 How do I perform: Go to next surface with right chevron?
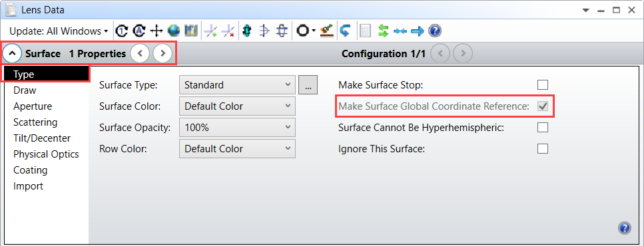tap(162, 53)
